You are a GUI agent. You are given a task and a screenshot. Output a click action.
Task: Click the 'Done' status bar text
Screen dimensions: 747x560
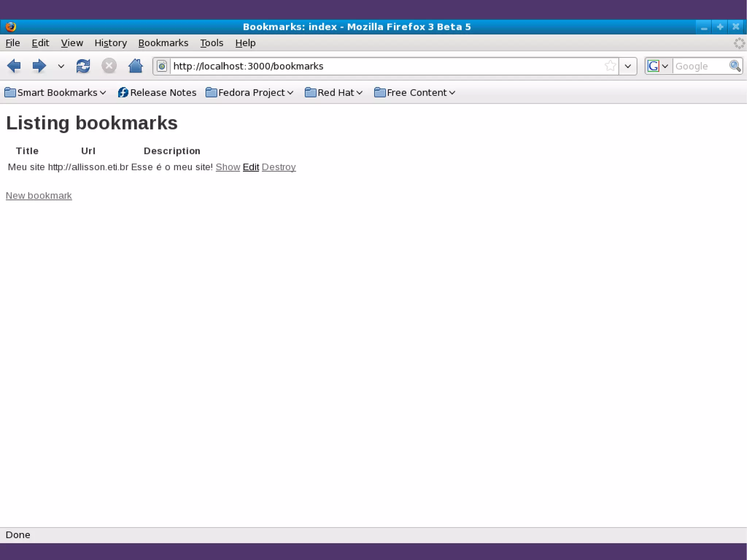coord(18,535)
